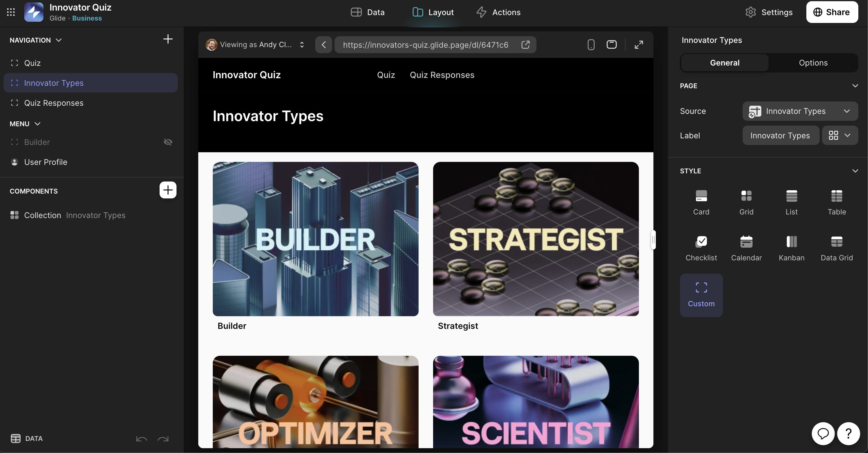The image size is (868, 453).
Task: Redo the last change
Action: [163, 439]
